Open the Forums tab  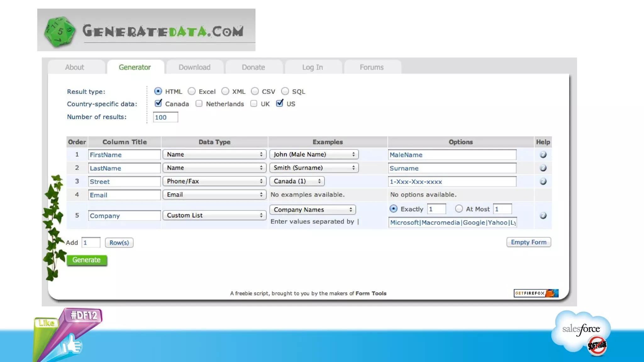click(371, 67)
